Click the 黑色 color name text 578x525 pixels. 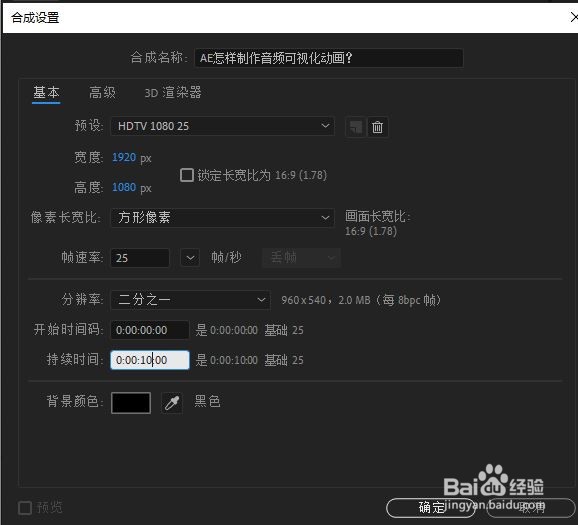(x=208, y=401)
